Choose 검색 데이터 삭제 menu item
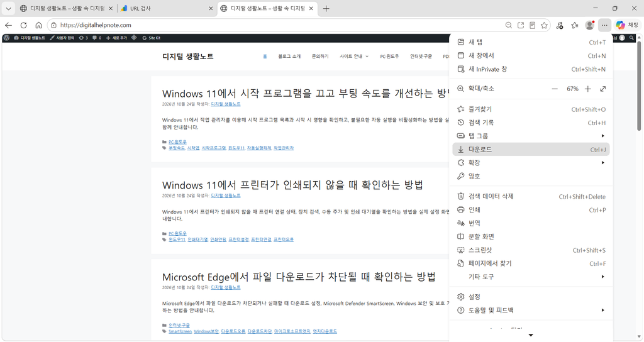This screenshot has width=644, height=342. 531,196
